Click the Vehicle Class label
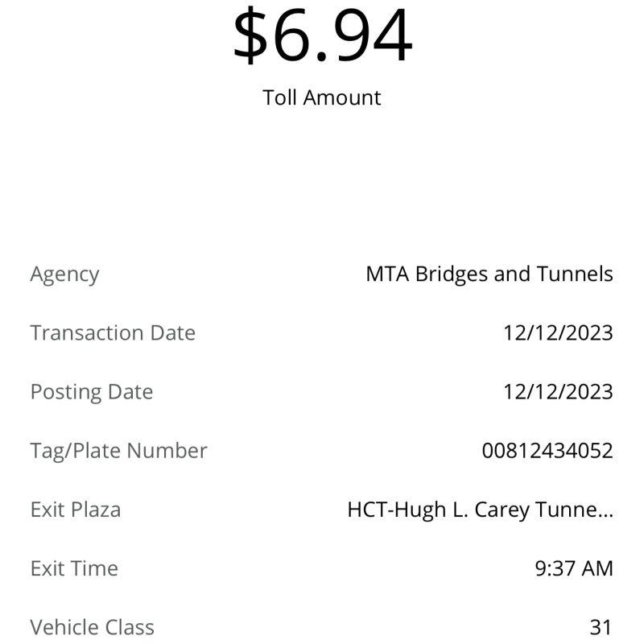The height and width of the screenshot is (644, 644). click(92, 627)
